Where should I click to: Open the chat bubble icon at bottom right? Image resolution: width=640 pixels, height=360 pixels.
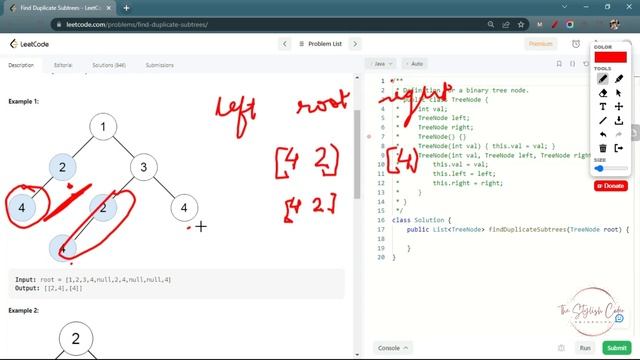pos(619,318)
